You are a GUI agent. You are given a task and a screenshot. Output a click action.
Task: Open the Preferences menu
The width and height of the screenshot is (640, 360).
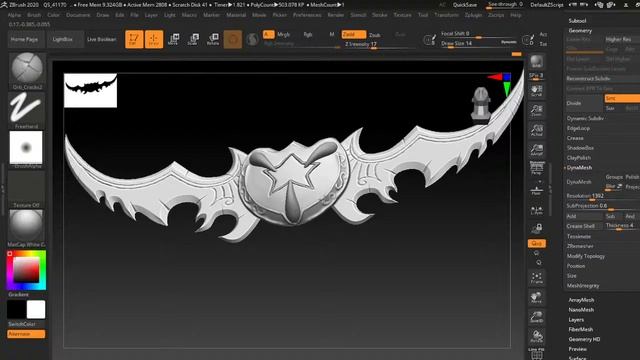coord(307,15)
